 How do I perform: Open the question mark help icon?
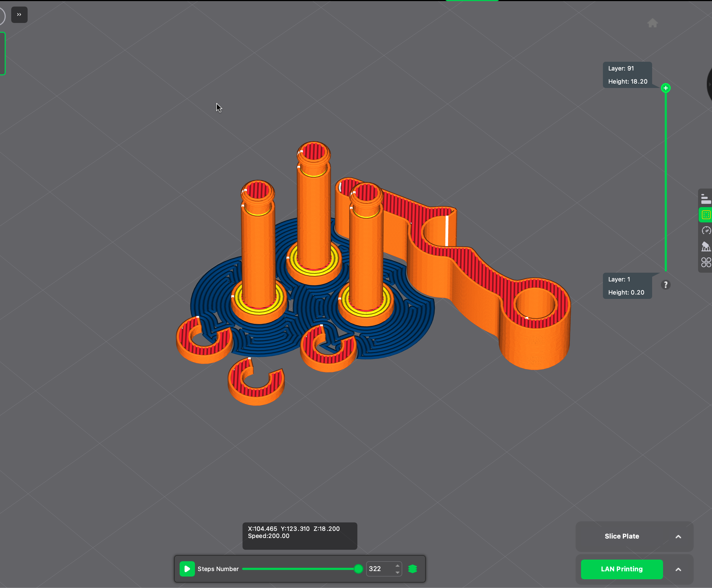pos(666,285)
